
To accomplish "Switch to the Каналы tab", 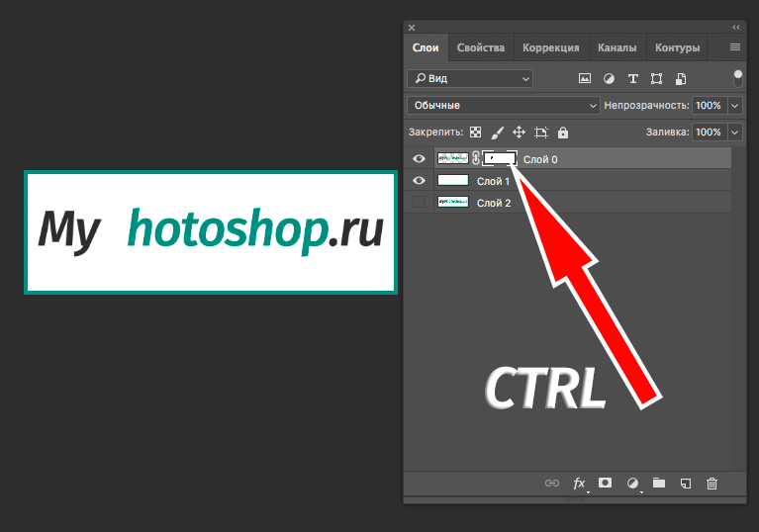I will coord(618,47).
